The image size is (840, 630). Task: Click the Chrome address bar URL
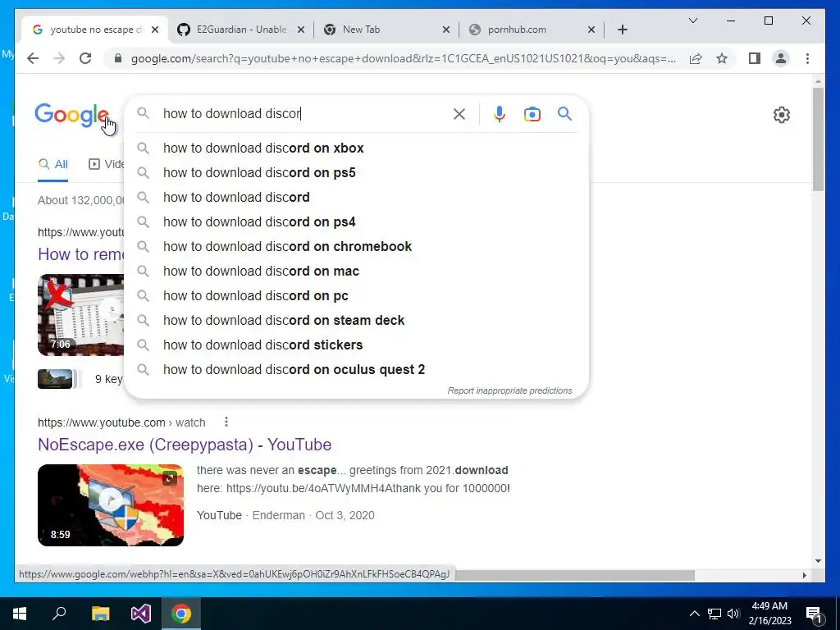coord(403,58)
